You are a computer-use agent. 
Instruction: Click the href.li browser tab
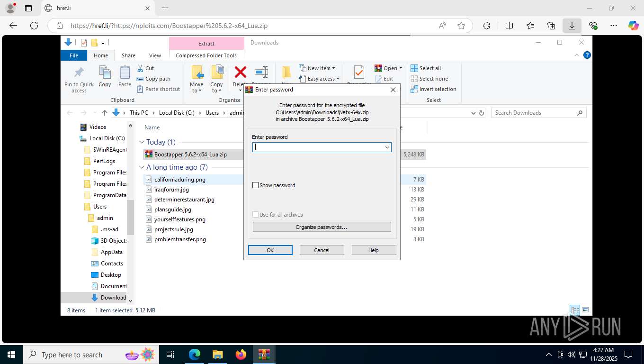97,8
